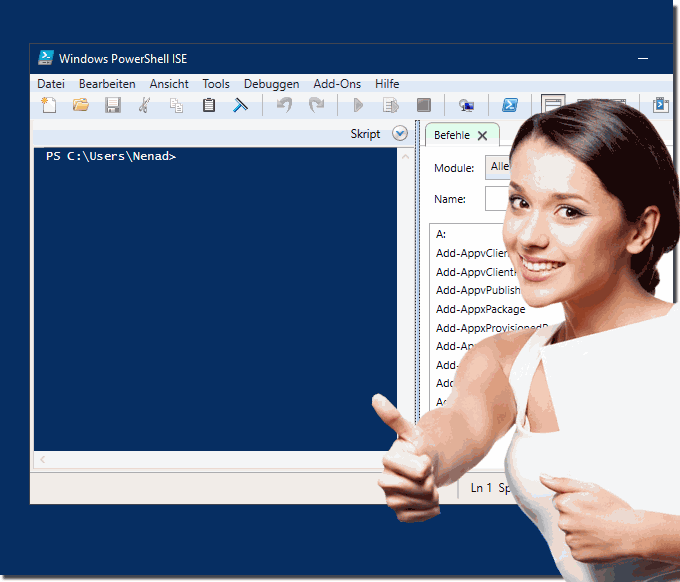This screenshot has height=582, width=680.
Task: Select the Add-AppxPackage command in list
Action: 481,309
